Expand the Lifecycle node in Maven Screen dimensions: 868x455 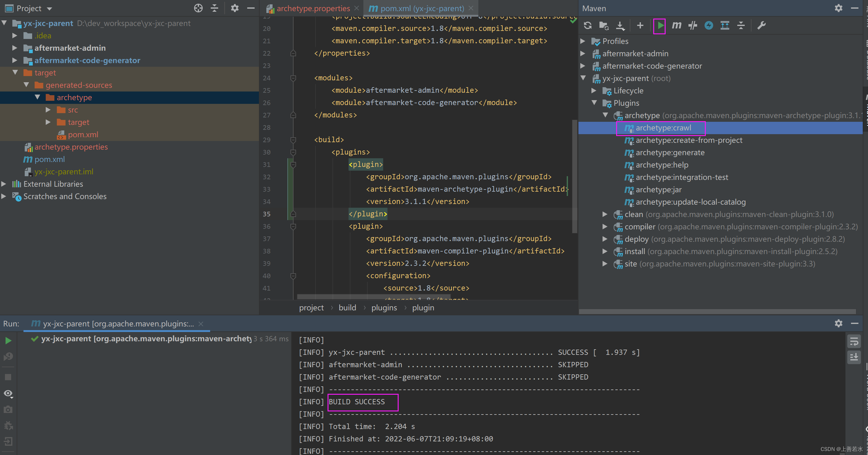point(594,91)
